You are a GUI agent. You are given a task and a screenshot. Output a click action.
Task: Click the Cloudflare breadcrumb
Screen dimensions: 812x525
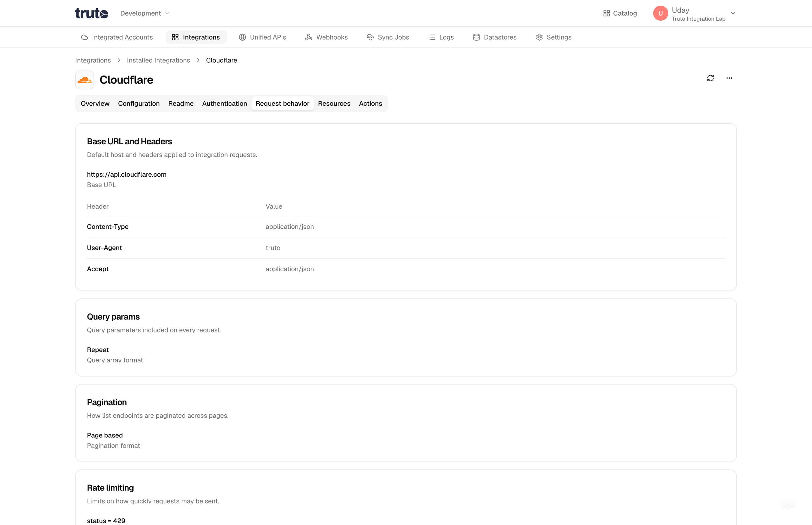pos(221,60)
